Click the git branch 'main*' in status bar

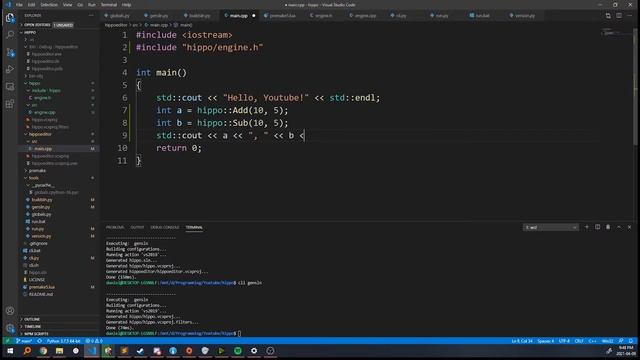click(24, 341)
